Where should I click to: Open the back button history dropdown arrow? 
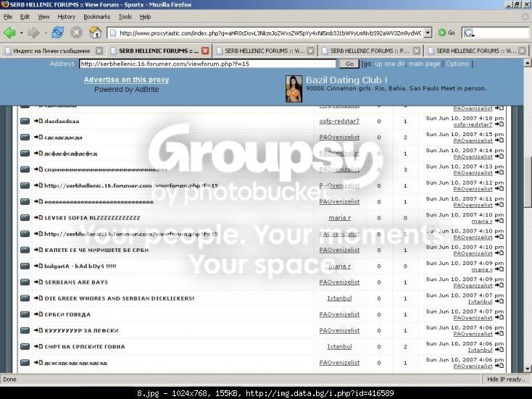click(x=21, y=33)
